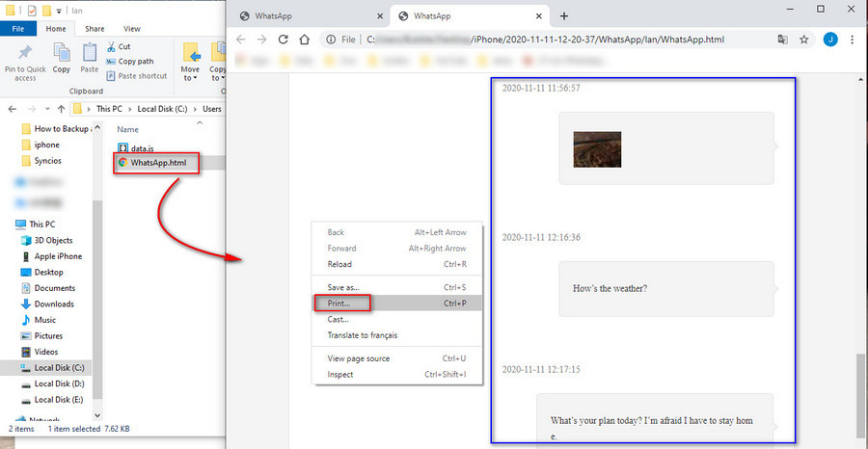Select Local Disk (E:) in the navigation pane
This screenshot has width=868, height=449.
[53, 399]
